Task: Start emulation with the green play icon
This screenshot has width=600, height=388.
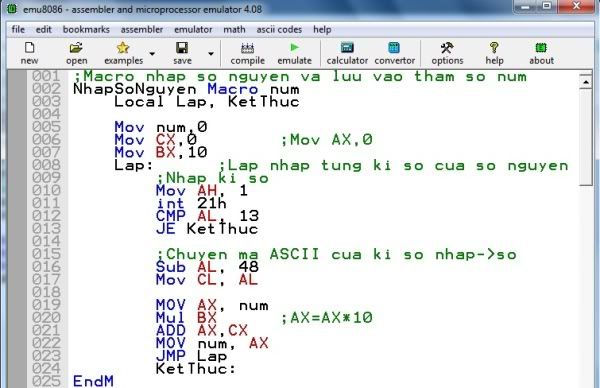Action: 294,53
